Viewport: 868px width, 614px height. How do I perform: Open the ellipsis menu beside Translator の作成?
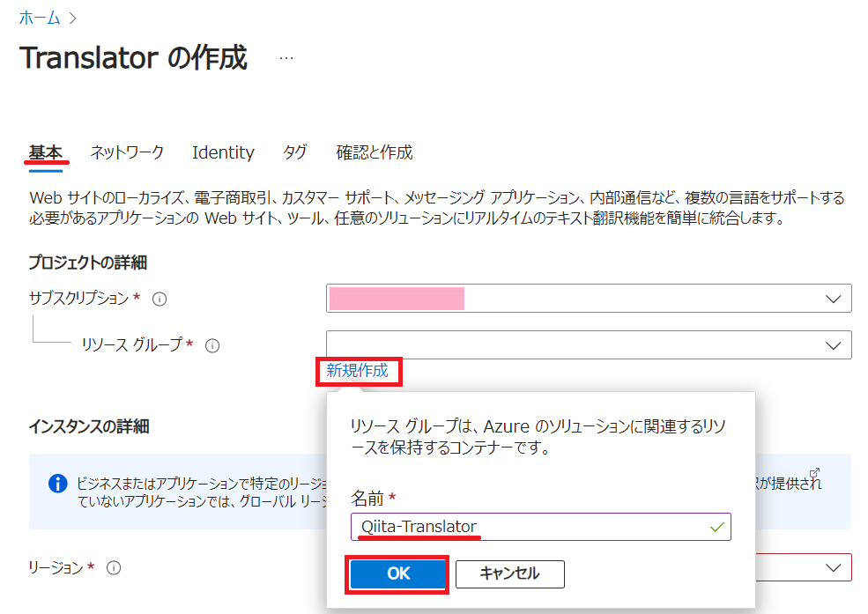pyautogui.click(x=286, y=58)
